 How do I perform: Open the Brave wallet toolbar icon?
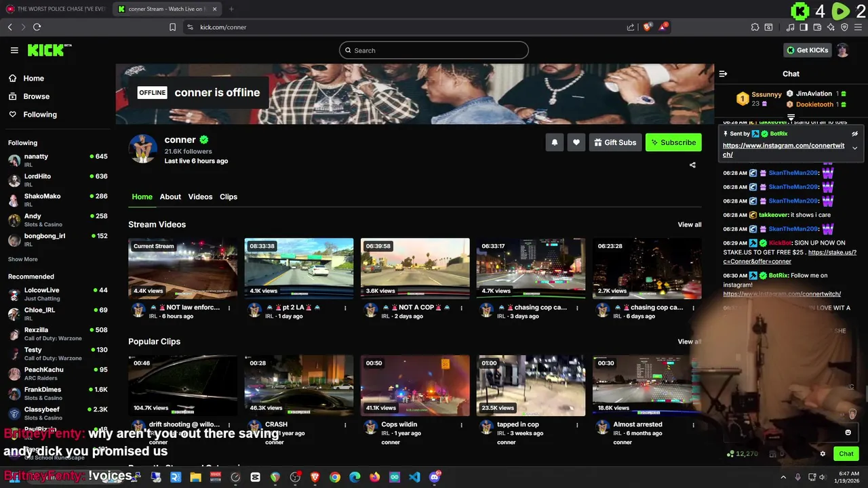[817, 27]
